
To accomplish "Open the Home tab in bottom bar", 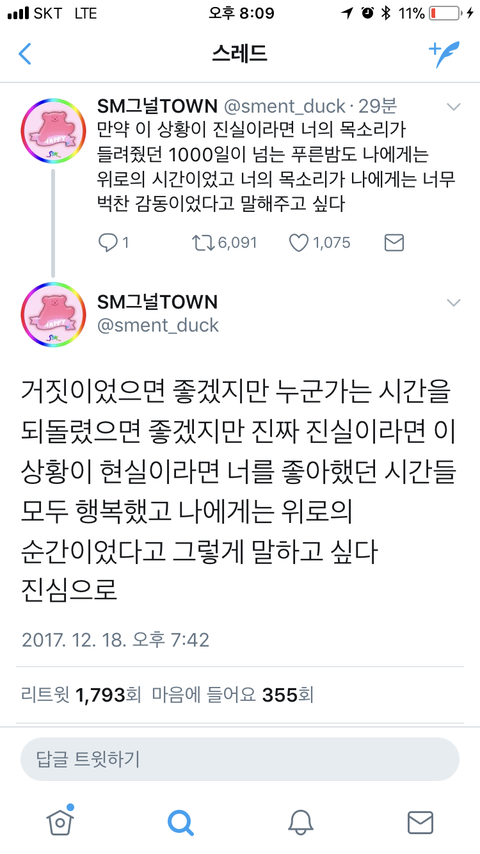I will point(60,821).
